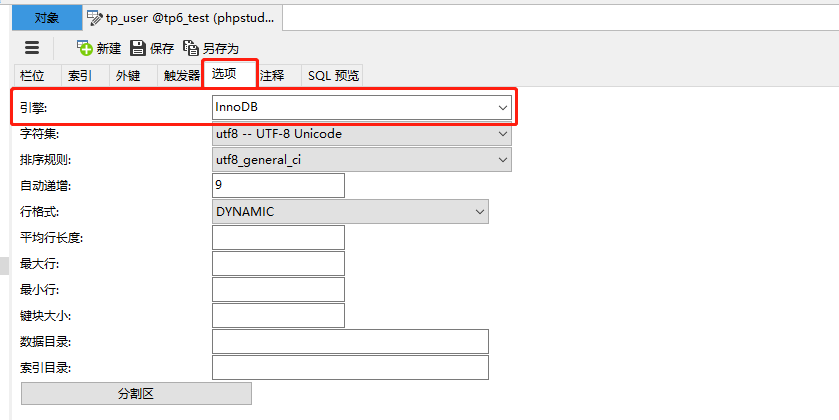Open the 栏位 tab
This screenshot has width=839, height=420.
[32, 75]
